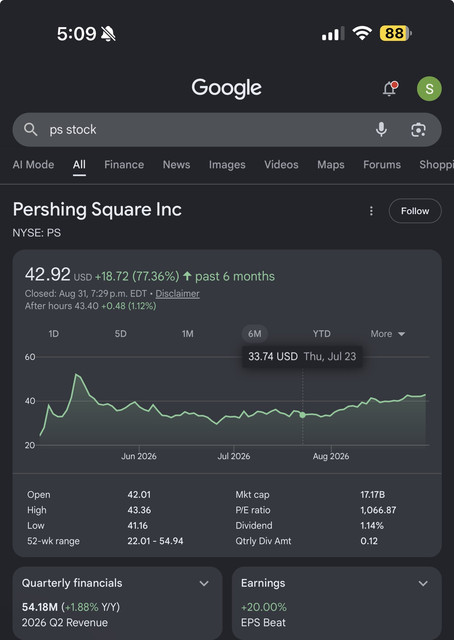Select 5D chart range
Screen dimensions: 454x640
pyautogui.click(x=120, y=334)
